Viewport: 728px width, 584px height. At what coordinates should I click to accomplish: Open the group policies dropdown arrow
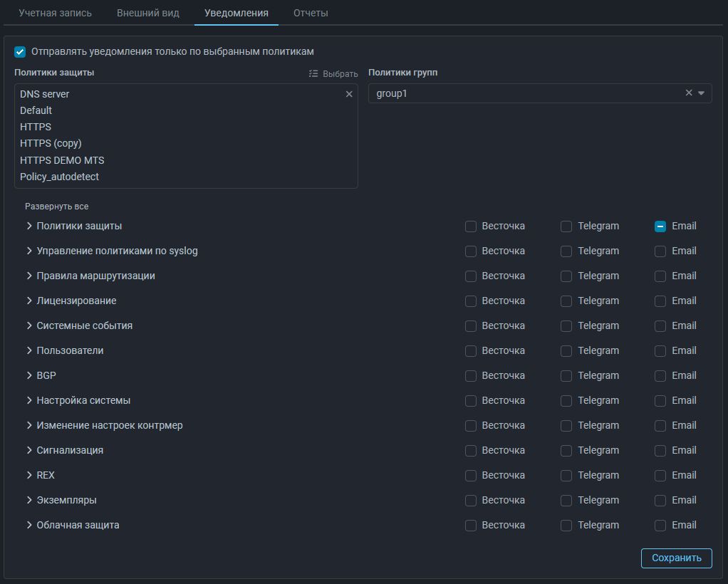coord(701,93)
